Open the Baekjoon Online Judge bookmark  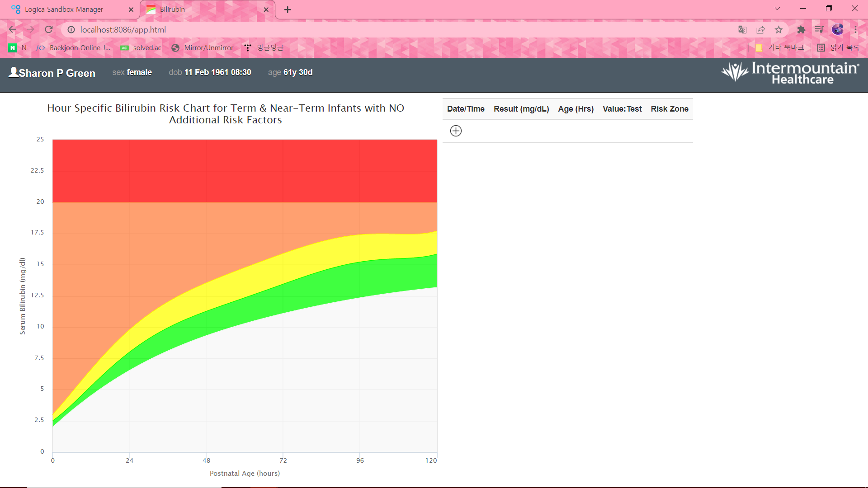[x=74, y=48]
